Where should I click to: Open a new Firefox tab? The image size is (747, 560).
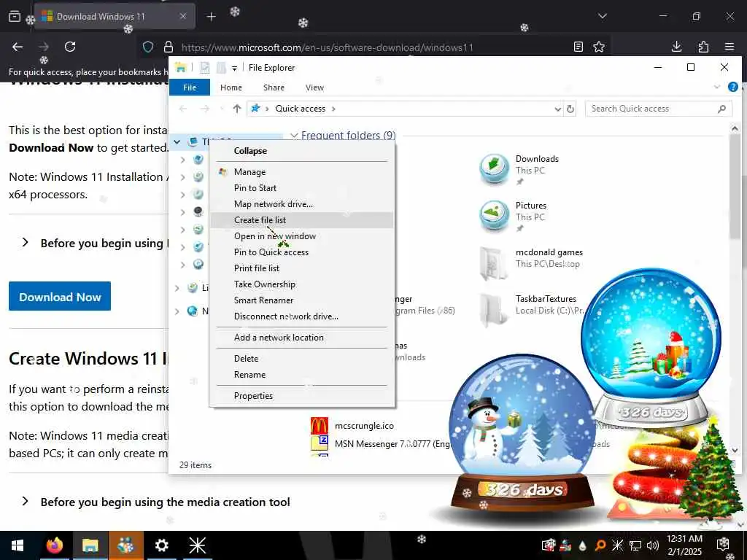pyautogui.click(x=211, y=17)
